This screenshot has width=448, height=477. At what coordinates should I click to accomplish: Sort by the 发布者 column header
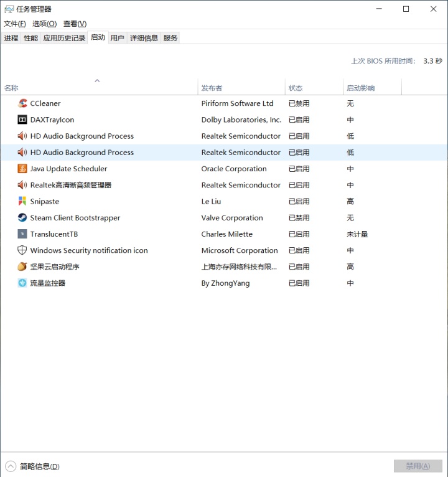coord(241,88)
